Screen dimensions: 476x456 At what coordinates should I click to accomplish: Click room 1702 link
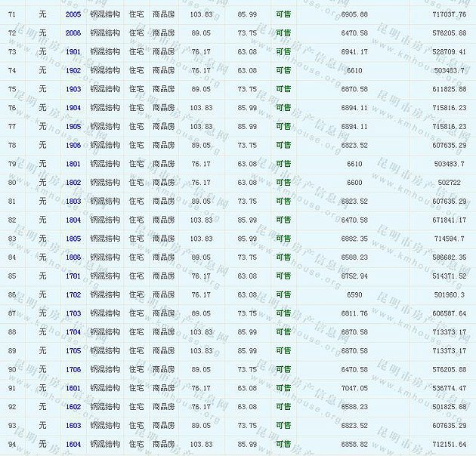click(x=73, y=294)
